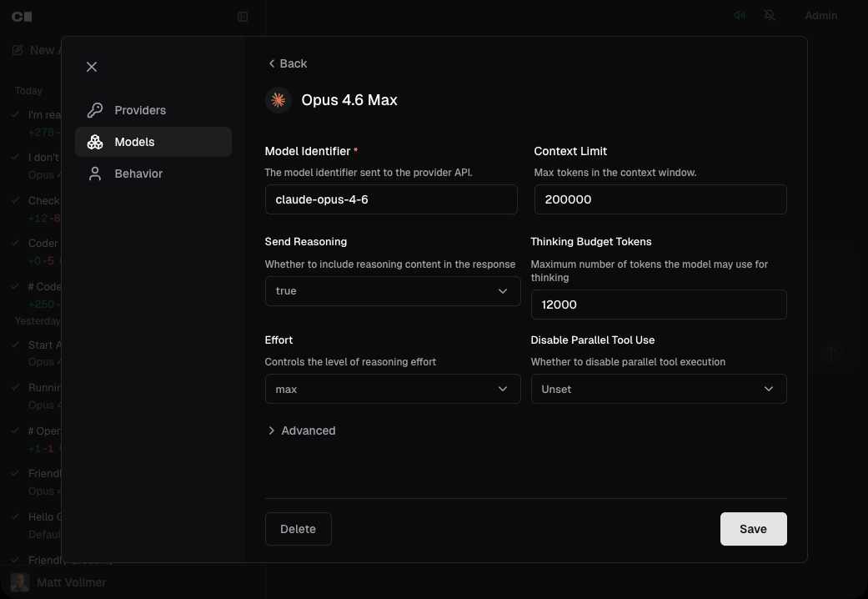The height and width of the screenshot is (599, 868).
Task: Expand the Advanced section
Action: (302, 430)
